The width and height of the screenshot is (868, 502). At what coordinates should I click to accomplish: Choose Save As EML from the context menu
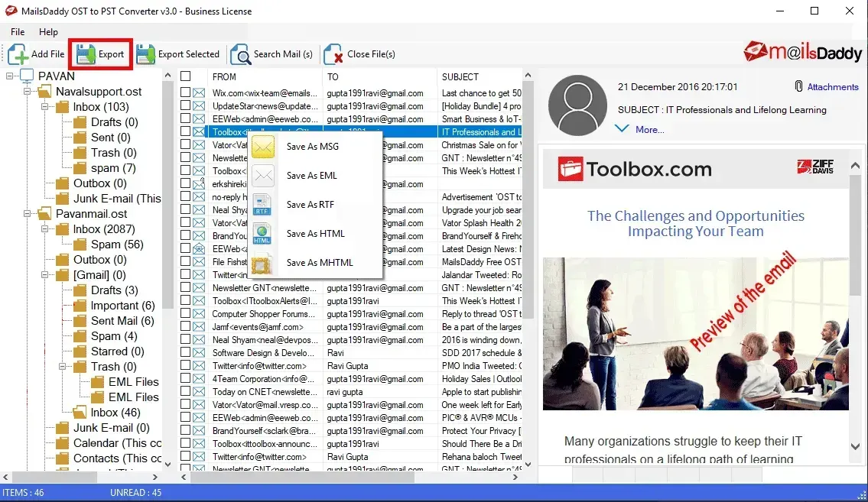(x=316, y=176)
